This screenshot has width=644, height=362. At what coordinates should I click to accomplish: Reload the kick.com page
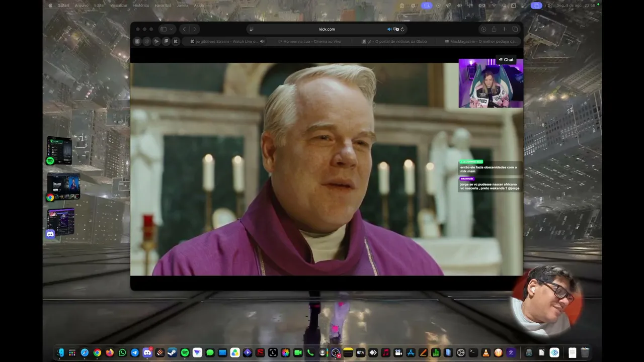click(x=403, y=29)
